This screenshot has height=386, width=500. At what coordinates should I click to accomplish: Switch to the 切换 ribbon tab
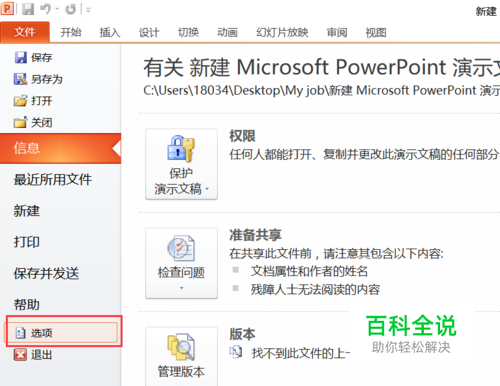pyautogui.click(x=188, y=32)
